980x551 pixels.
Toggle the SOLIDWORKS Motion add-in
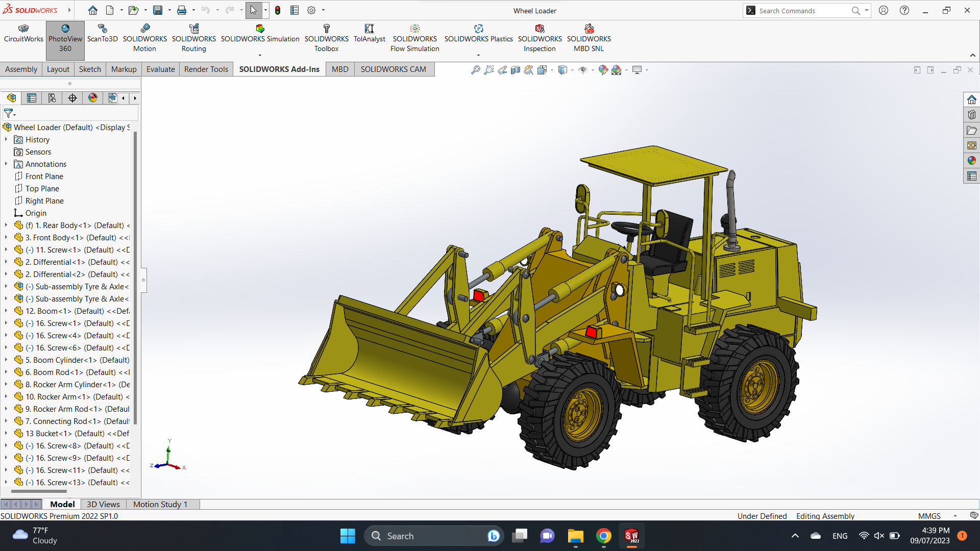click(144, 38)
